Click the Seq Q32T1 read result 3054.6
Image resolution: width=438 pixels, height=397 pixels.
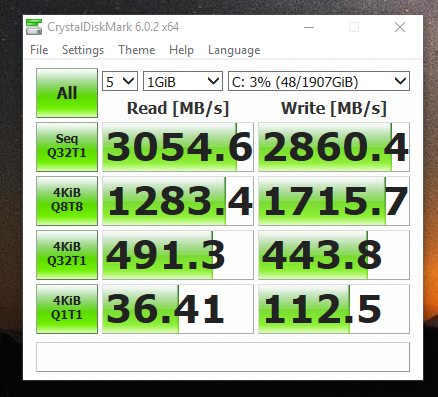[x=178, y=147]
